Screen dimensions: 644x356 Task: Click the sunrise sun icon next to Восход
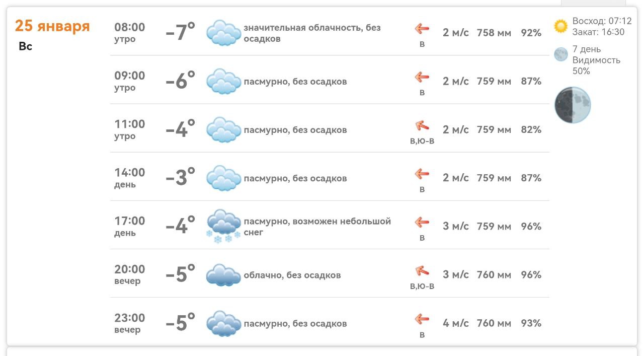560,23
